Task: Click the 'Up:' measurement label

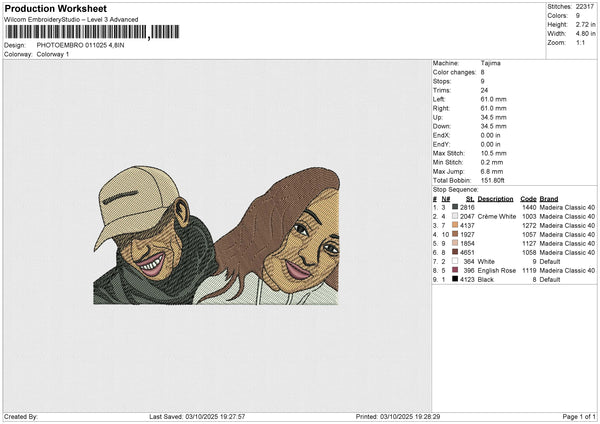Action: coord(437,117)
